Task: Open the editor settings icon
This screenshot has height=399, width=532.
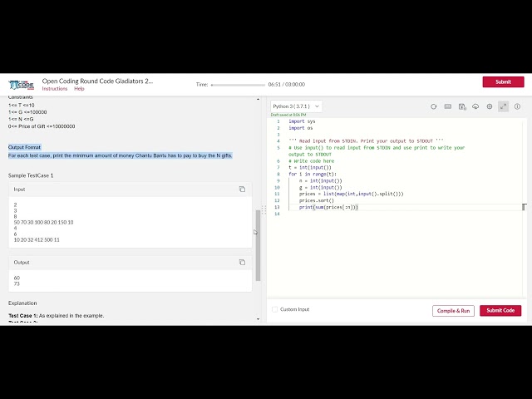Action: [490, 106]
